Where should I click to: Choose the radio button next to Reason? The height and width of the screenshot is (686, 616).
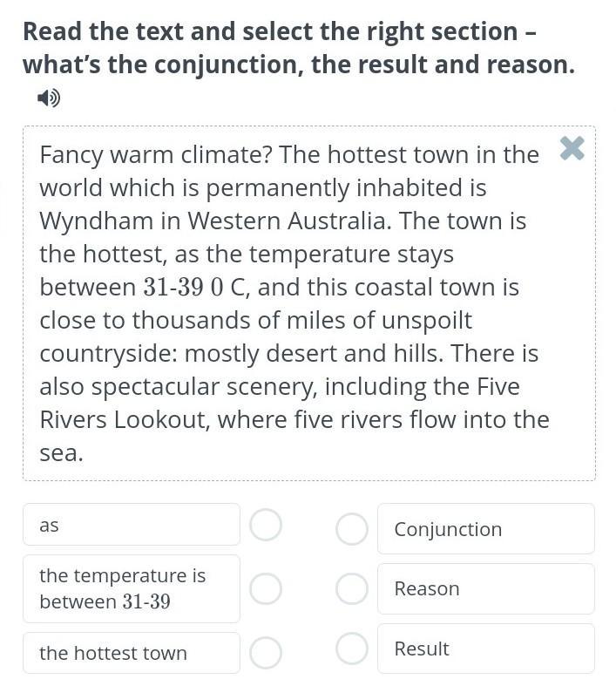[351, 588]
